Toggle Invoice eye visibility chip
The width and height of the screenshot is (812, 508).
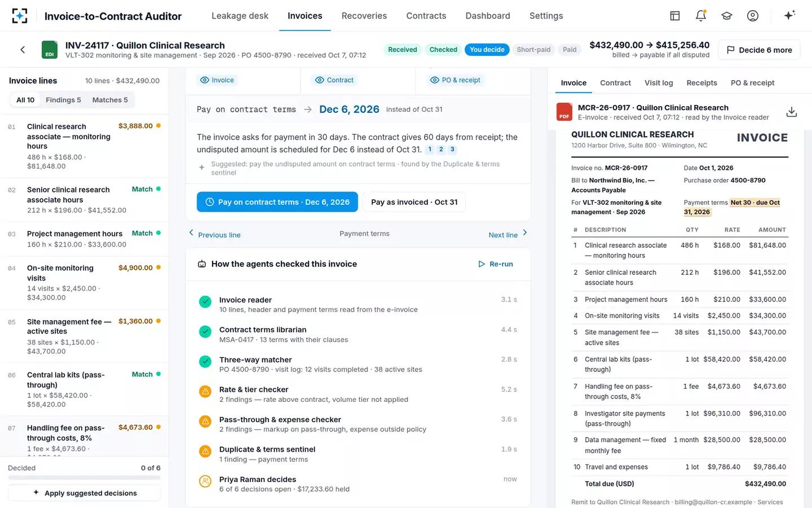pos(217,80)
